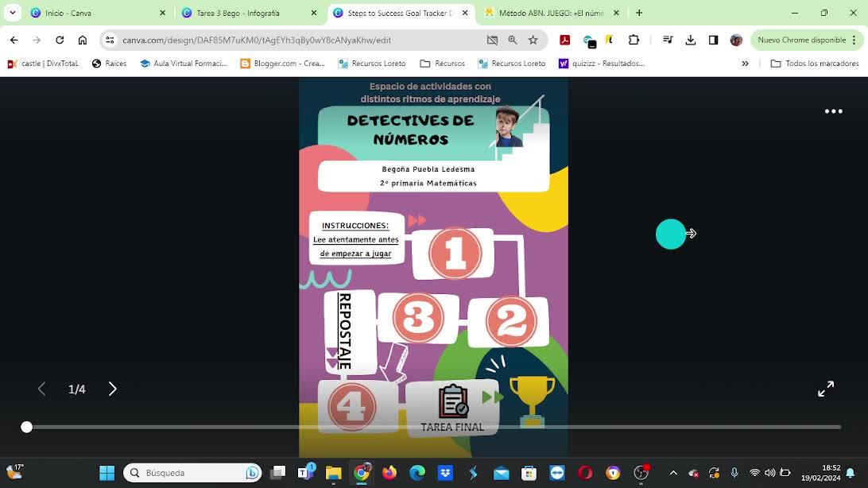Switch to Método ABN JUEGO tab

[x=552, y=13]
